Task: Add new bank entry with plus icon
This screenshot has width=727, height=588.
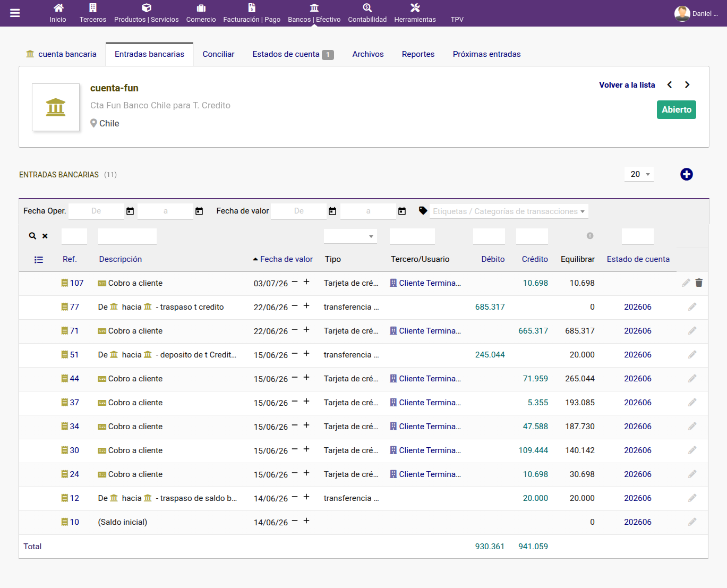Action: coord(687,174)
